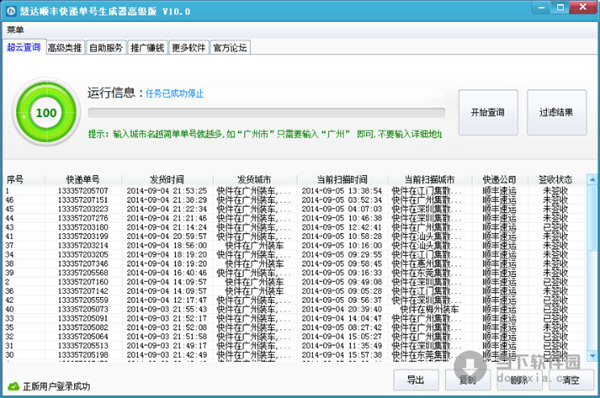
Task: Switch to the 高级类推 tab
Action: tap(65, 48)
